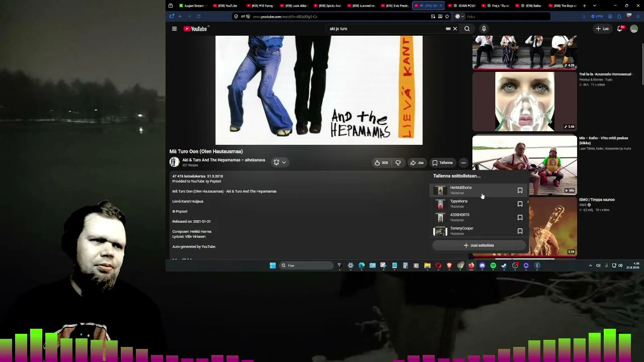Image resolution: width=644 pixels, height=362 pixels.
Task: Open the taskbar clock and date
Action: point(633,265)
